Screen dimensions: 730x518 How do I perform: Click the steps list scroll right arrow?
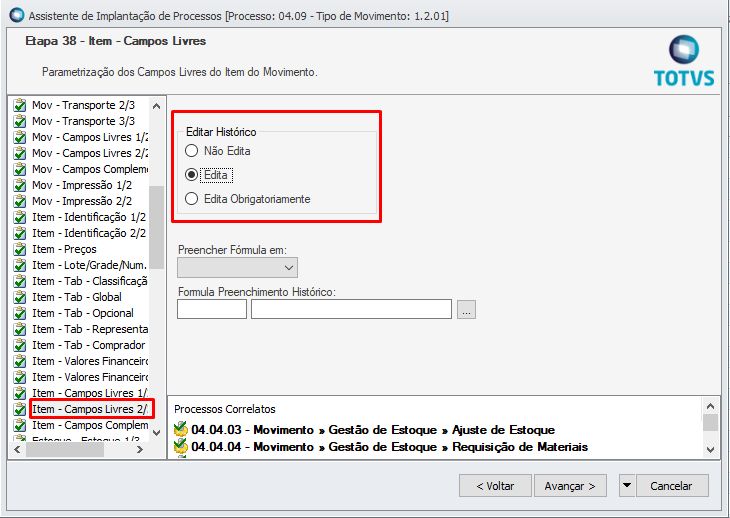[140, 450]
